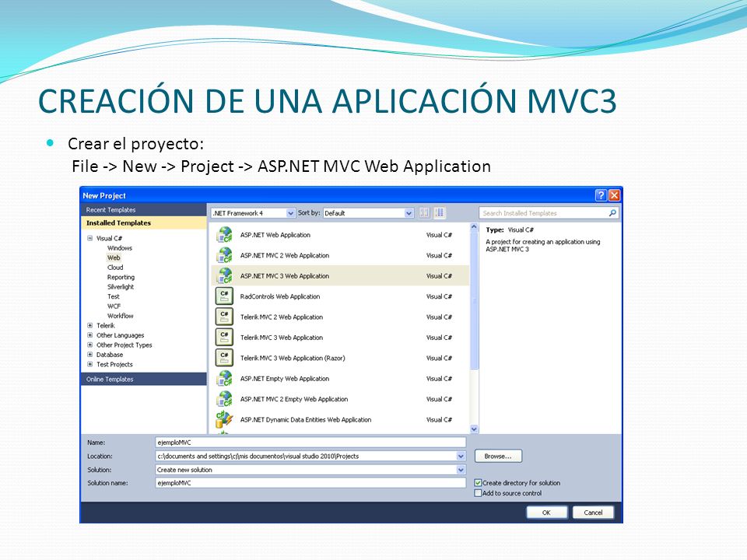Click the OK button
The image size is (747, 560).
[x=546, y=513]
